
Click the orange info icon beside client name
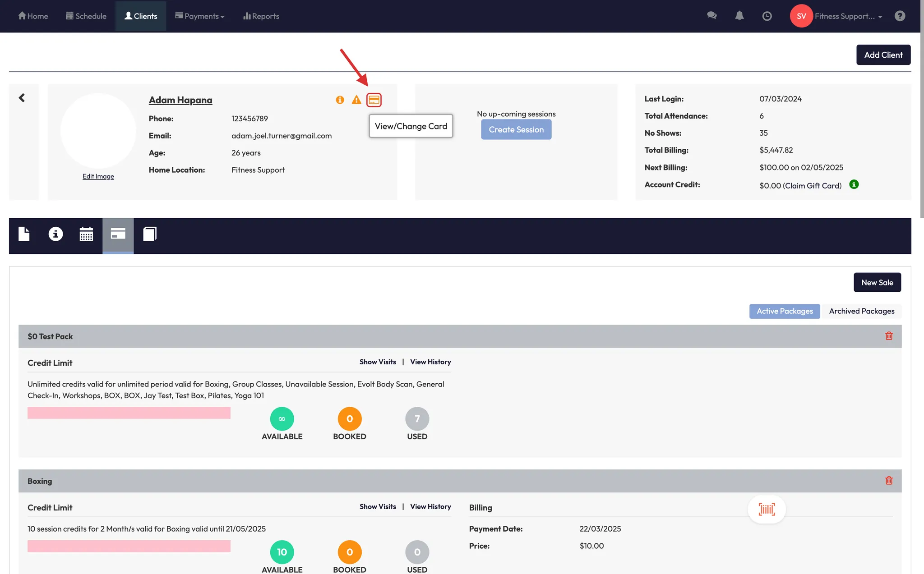click(x=340, y=100)
